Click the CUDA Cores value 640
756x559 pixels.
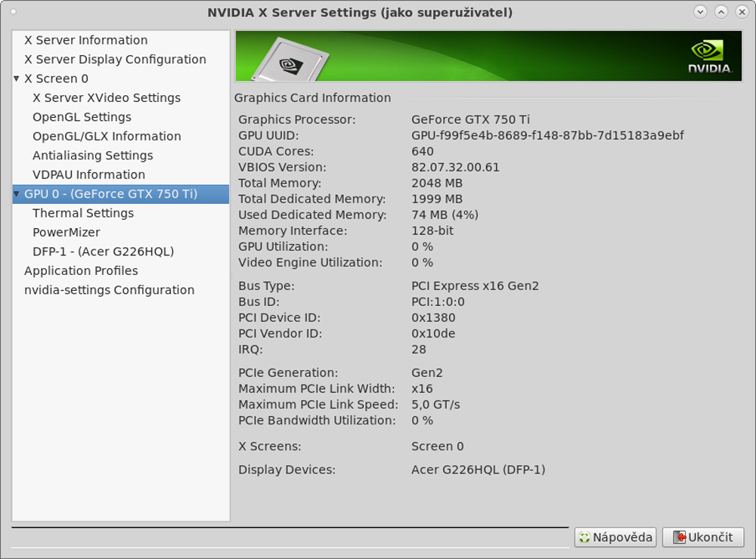(x=423, y=151)
